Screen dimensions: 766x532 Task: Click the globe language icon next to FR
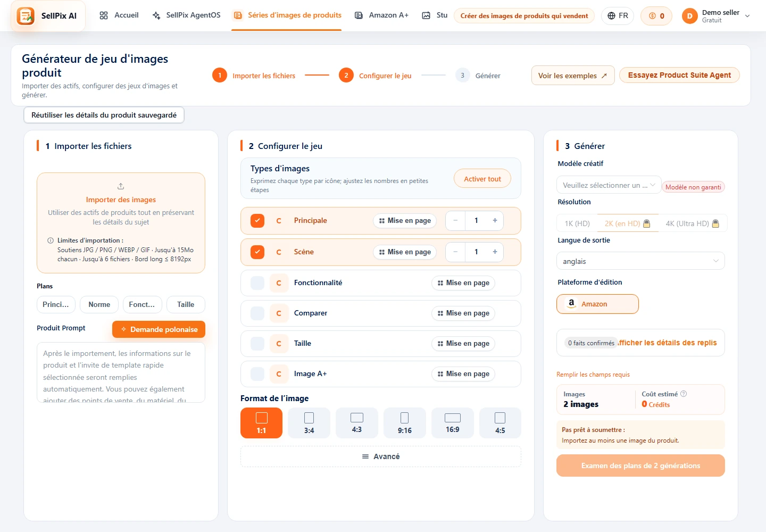(x=612, y=16)
